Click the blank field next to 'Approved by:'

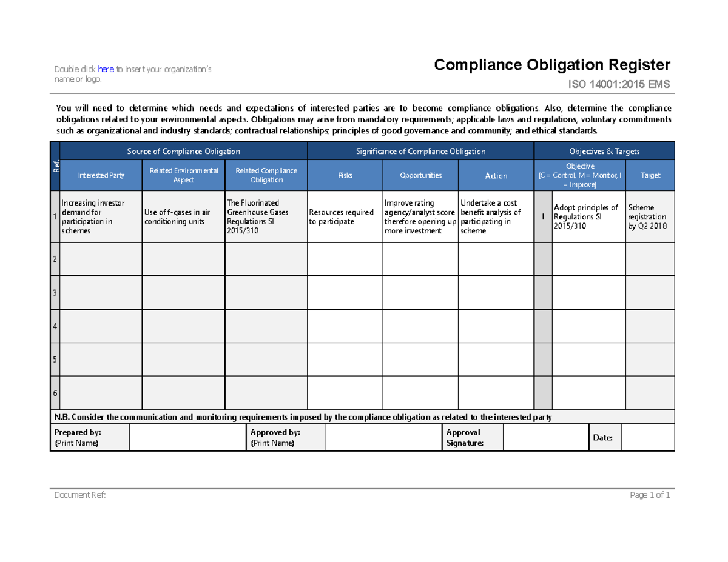click(x=383, y=437)
